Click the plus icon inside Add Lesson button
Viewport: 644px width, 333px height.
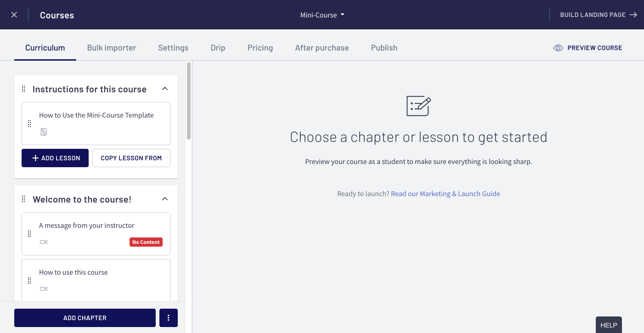[34, 158]
